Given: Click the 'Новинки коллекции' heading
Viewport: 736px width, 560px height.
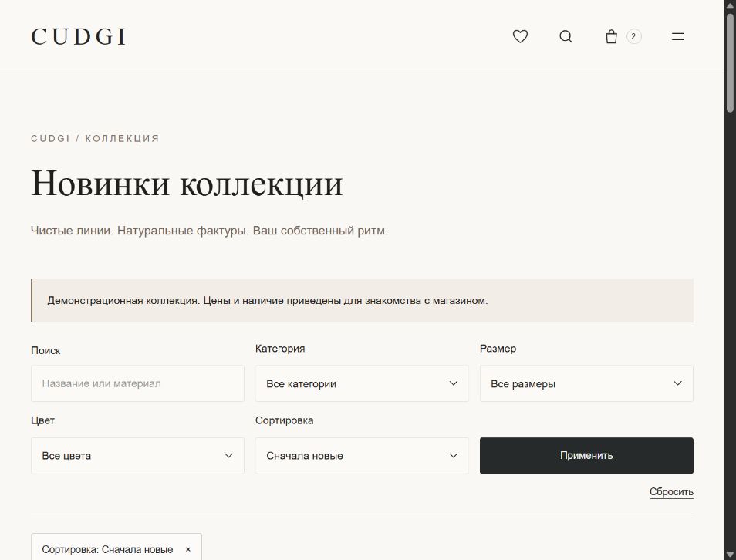Looking at the screenshot, I should [187, 183].
